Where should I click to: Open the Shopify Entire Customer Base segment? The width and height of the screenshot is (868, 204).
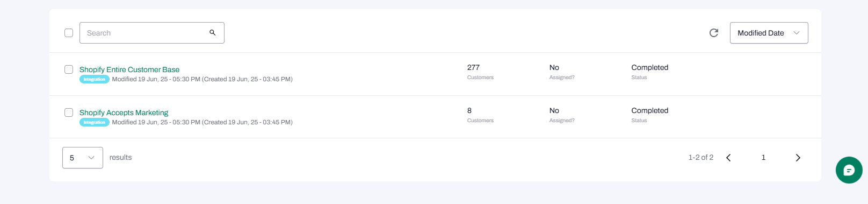[129, 69]
